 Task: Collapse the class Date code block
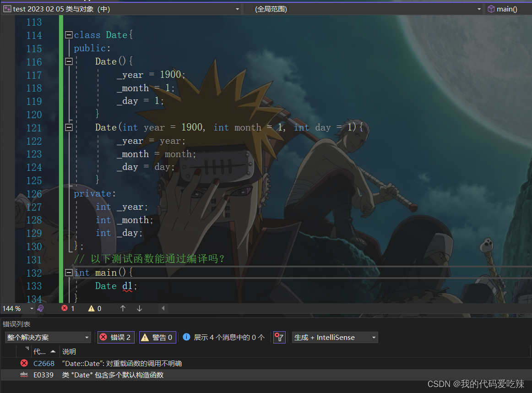[69, 35]
